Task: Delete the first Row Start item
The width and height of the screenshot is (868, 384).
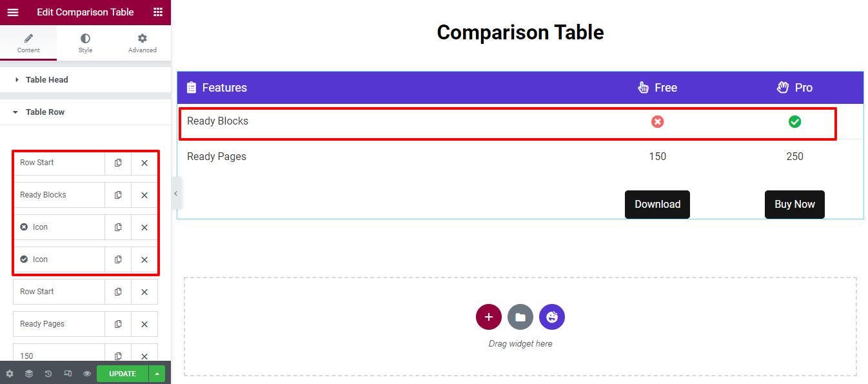Action: (144, 163)
